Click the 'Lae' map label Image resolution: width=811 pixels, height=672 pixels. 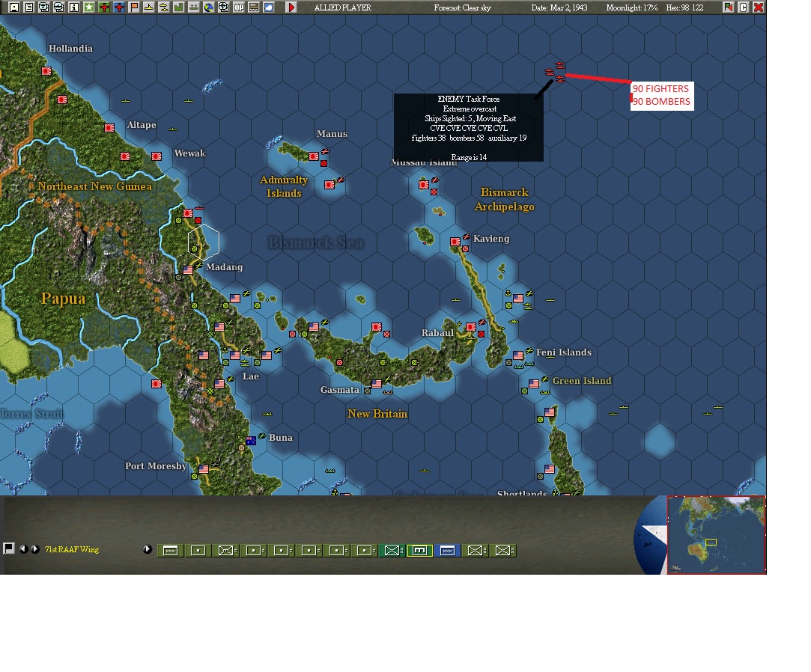coord(251,376)
